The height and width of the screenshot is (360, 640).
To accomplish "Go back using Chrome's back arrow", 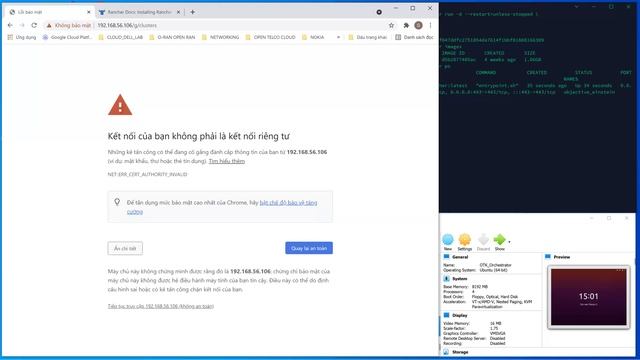I will pyautogui.click(x=10, y=25).
